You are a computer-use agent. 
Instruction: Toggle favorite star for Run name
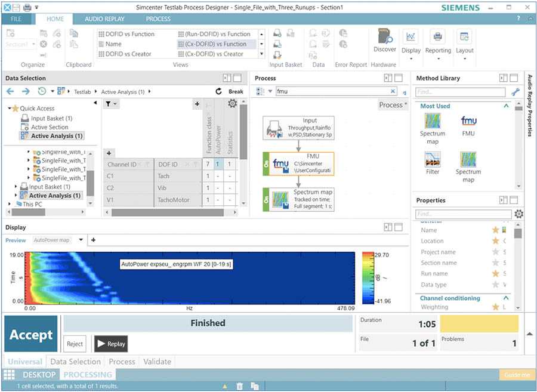(495, 273)
